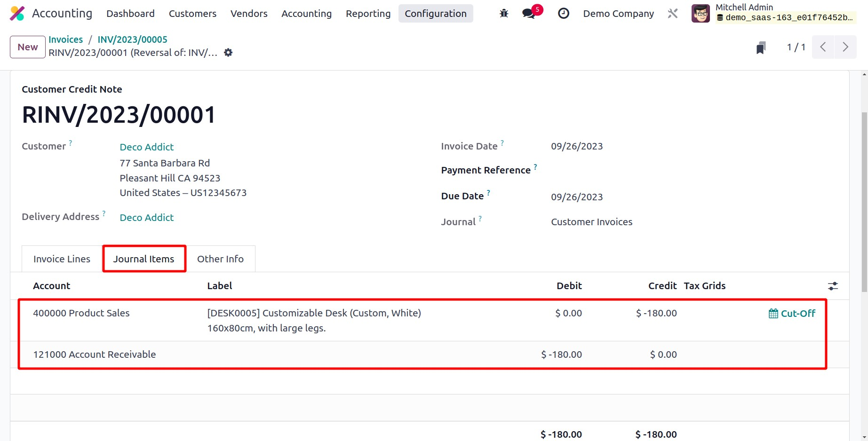
Task: Go to previous record arrow
Action: coord(823,47)
